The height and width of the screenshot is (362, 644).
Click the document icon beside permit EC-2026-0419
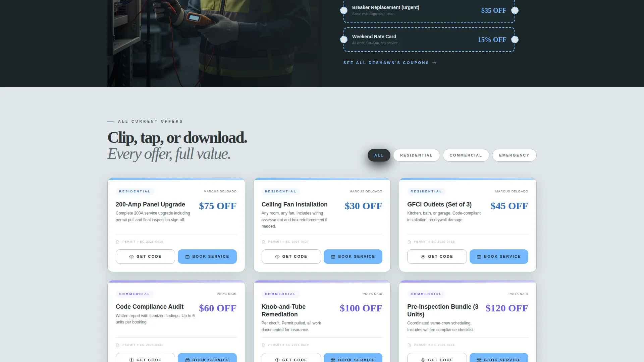point(118,242)
